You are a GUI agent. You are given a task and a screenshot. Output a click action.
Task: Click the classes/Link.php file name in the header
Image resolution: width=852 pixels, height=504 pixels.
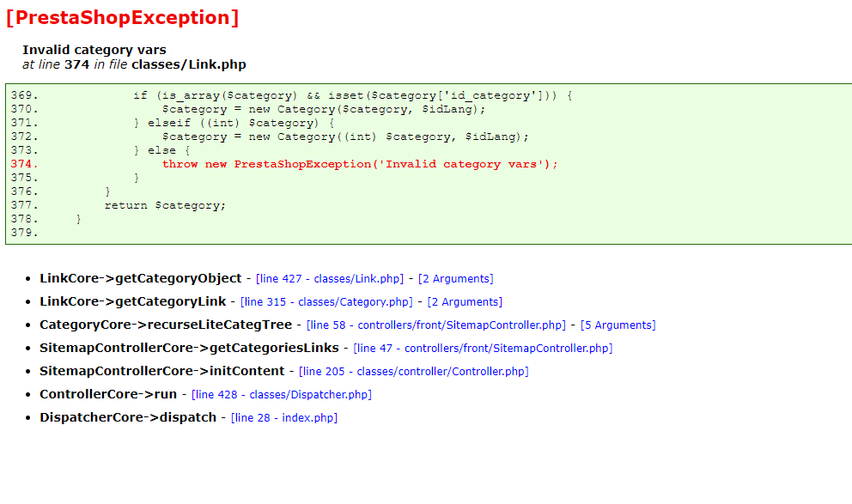click(189, 64)
